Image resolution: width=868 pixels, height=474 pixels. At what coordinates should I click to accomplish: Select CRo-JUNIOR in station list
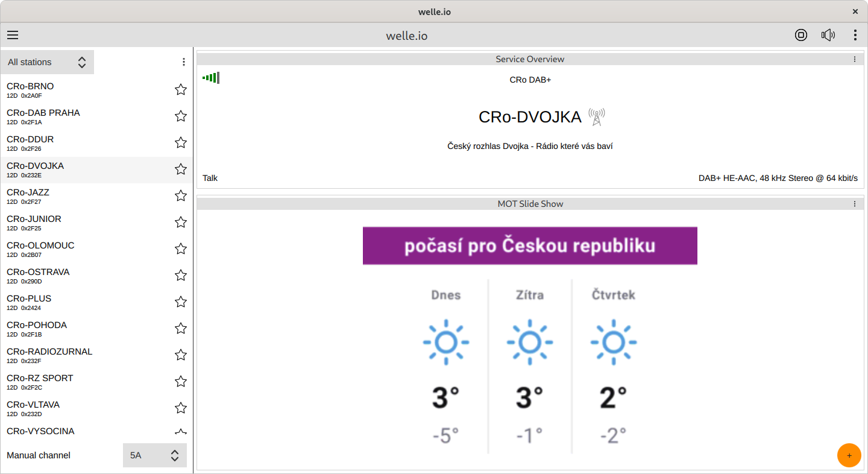point(96,223)
